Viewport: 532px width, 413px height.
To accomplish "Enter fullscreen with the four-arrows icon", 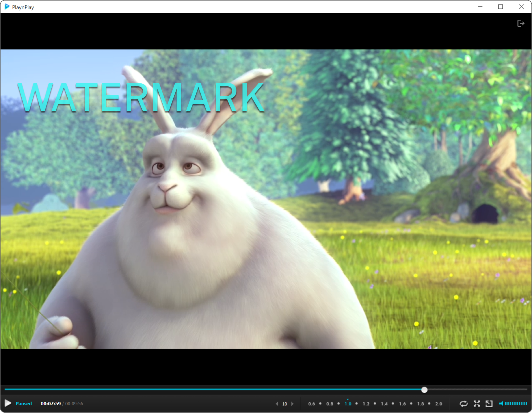I will [477, 404].
